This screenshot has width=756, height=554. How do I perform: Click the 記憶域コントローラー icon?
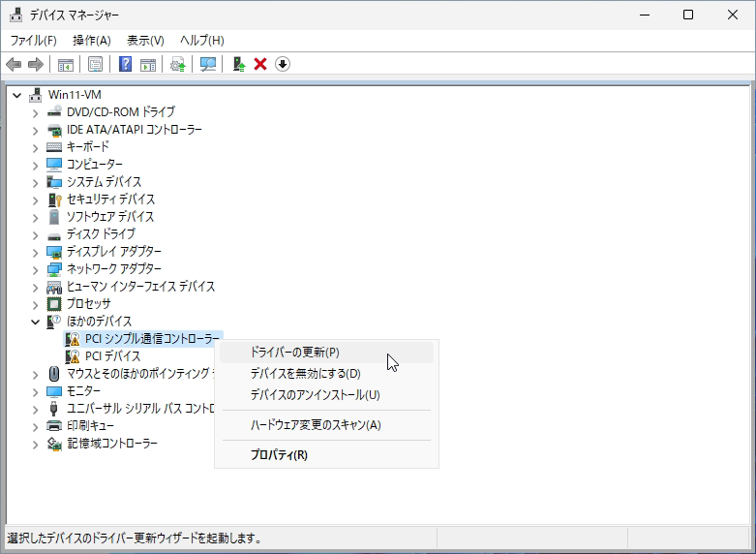pyautogui.click(x=54, y=443)
